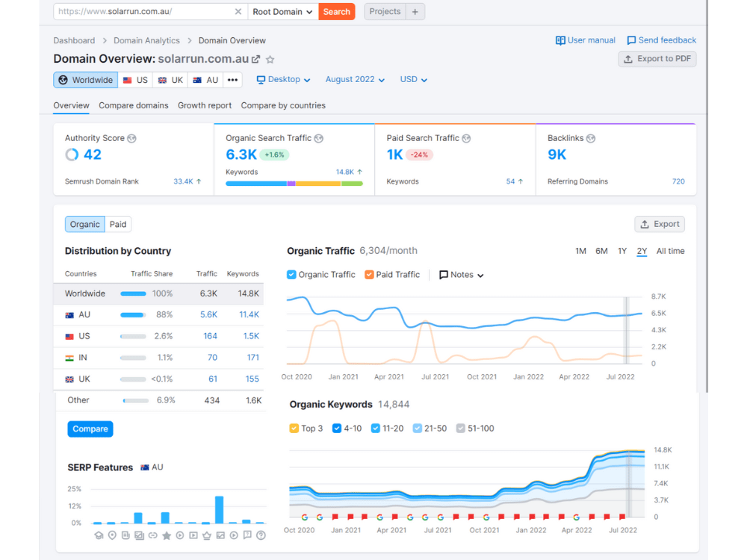Toggle 51-100 keywords checkbox

click(461, 428)
